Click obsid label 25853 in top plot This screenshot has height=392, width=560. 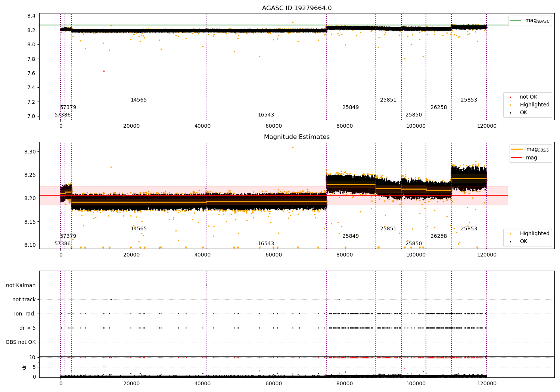coord(469,100)
